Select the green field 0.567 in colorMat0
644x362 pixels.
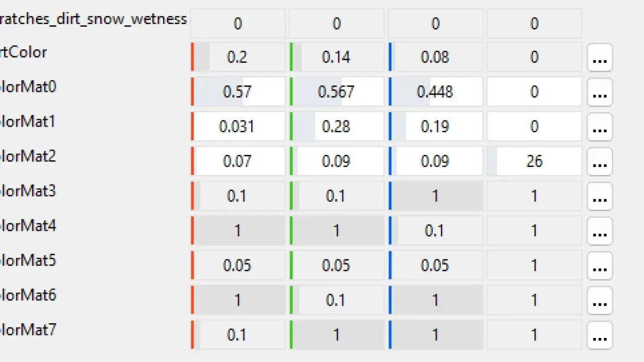tap(336, 92)
